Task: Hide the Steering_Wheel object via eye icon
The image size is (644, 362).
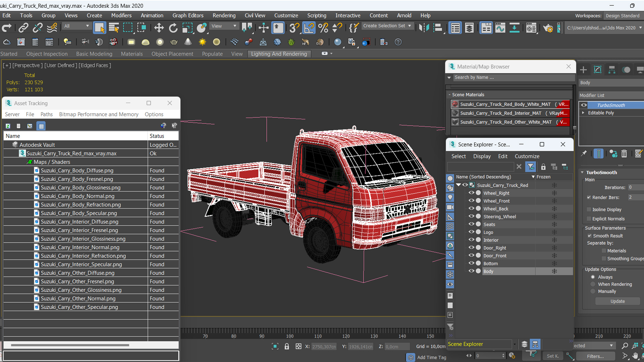Action: click(471, 216)
